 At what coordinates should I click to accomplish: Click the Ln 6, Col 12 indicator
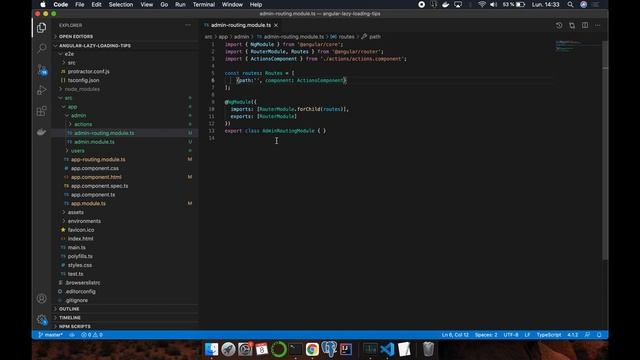[x=455, y=335]
